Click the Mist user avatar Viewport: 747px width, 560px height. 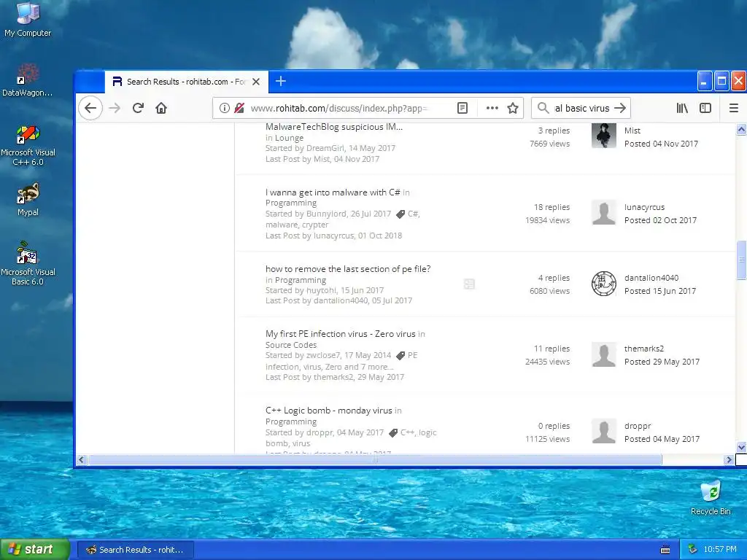[603, 136]
